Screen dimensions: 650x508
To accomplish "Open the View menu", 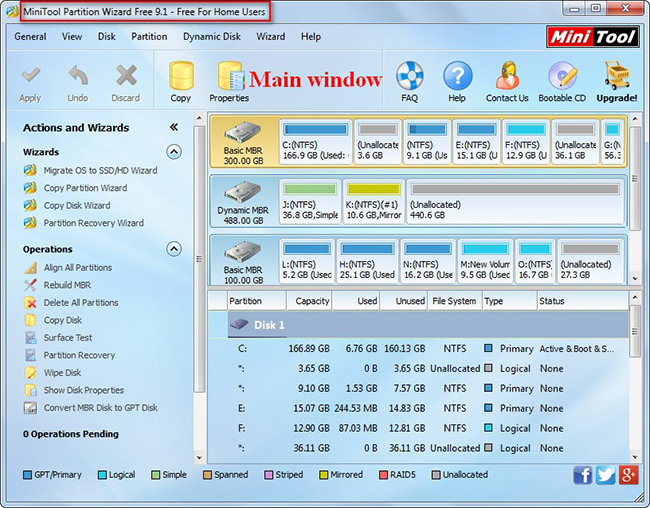I will pos(72,36).
